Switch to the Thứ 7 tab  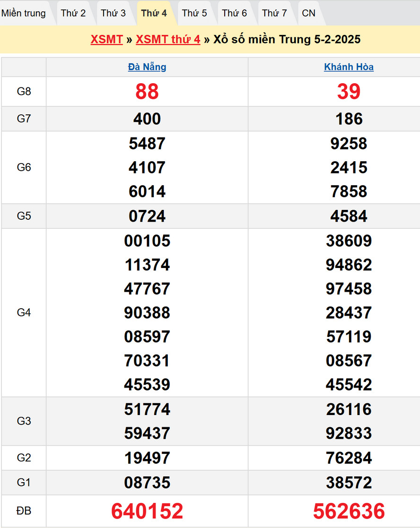[x=275, y=13]
